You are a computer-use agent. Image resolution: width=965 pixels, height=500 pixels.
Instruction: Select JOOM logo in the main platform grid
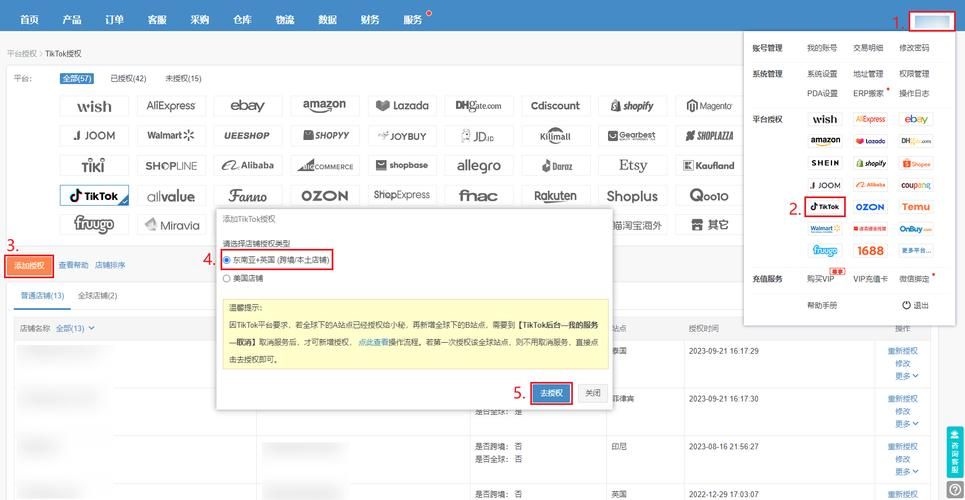94,135
